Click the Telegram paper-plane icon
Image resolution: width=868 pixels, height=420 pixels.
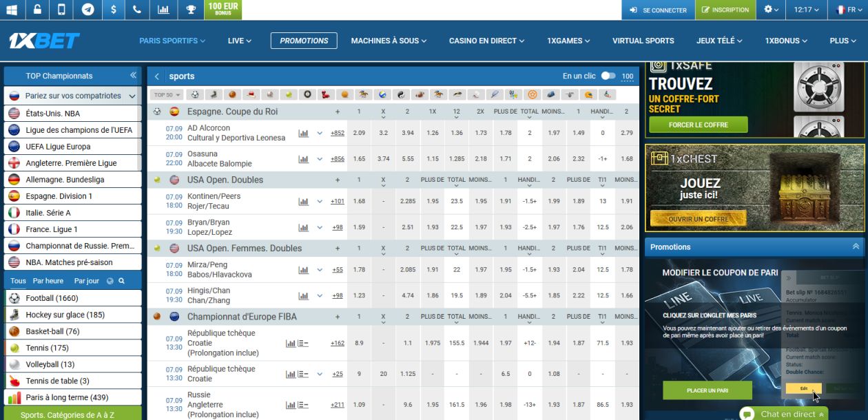tap(87, 10)
